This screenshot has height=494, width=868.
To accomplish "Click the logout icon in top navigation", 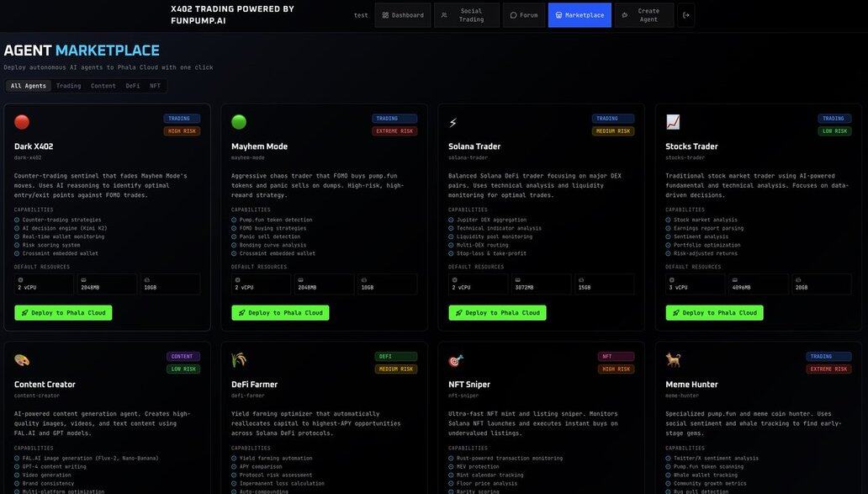I will [686, 15].
